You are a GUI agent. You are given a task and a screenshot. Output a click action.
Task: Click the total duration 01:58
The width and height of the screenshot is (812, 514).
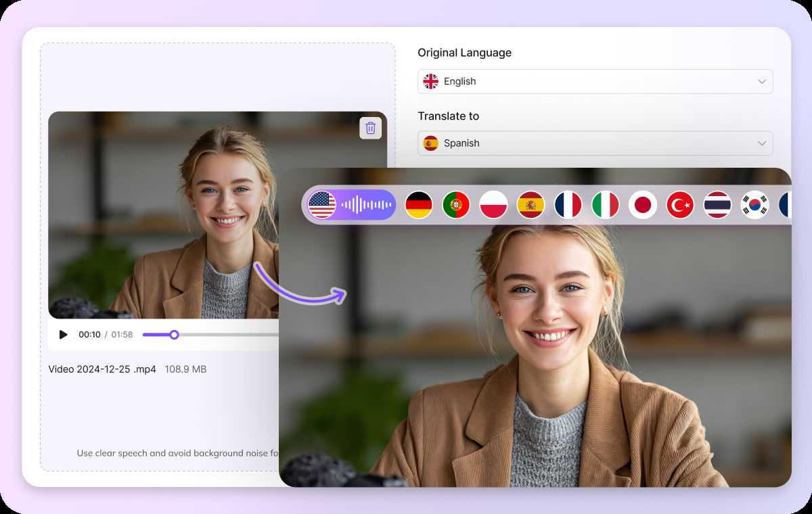[122, 335]
